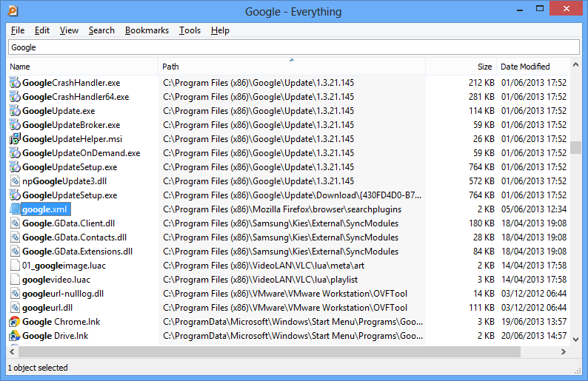Click the googleurl.dll file icon
Viewport: 588px width, 381px height.
(x=15, y=308)
